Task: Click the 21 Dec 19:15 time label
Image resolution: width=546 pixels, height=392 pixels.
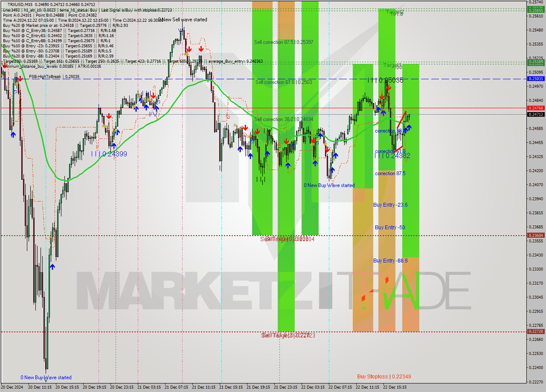Action: (258, 387)
